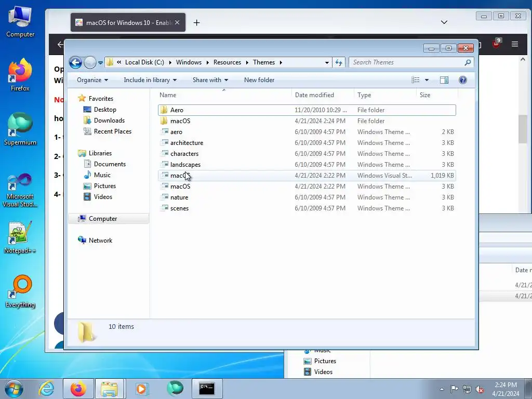Create a New folder
Image resolution: width=532 pixels, height=399 pixels.
click(259, 80)
